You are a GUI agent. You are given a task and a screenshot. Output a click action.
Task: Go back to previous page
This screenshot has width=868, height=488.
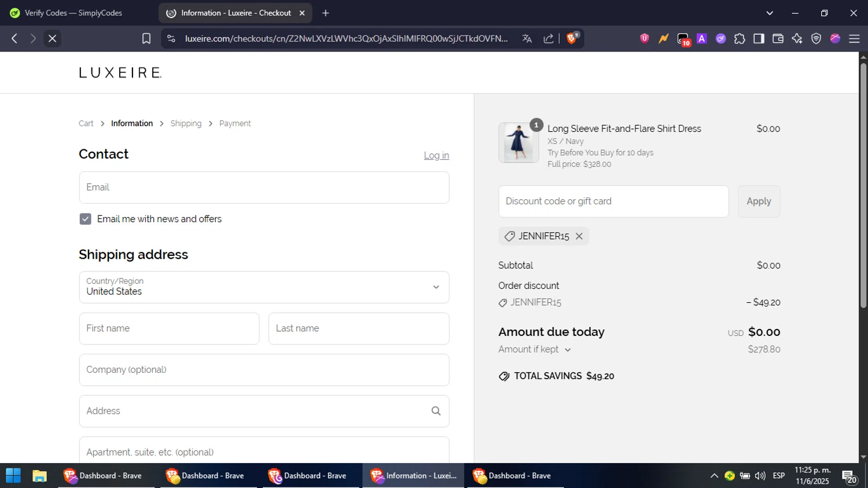[14, 39]
